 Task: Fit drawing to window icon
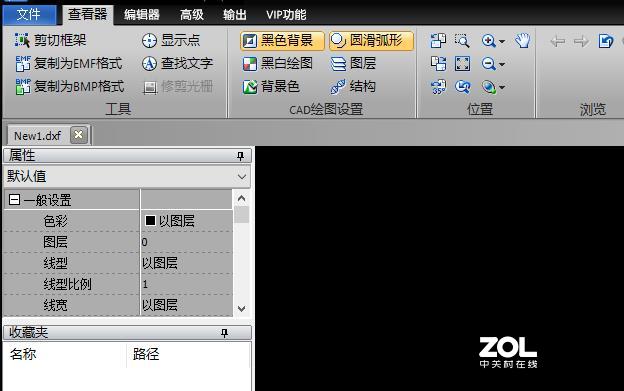(462, 64)
